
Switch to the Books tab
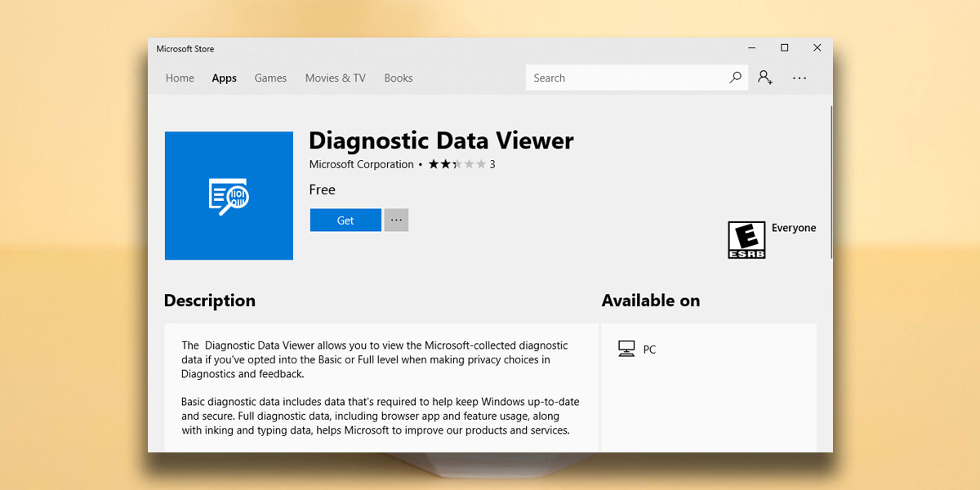click(398, 78)
